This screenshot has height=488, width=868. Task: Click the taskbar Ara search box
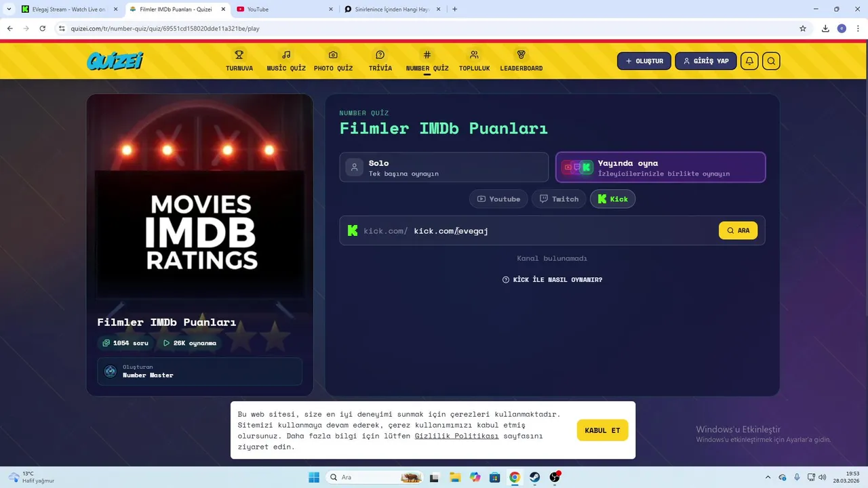(374, 477)
